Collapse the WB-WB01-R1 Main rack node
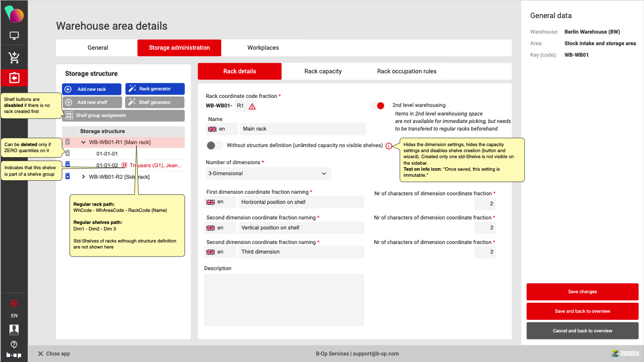This screenshot has width=644, height=362. pyautogui.click(x=83, y=143)
